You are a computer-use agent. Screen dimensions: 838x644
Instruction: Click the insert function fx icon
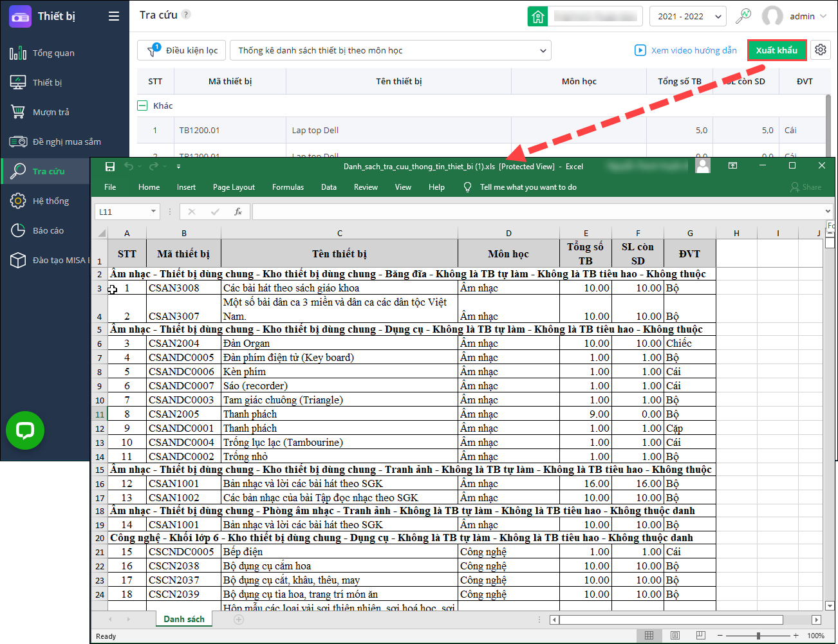coord(237,212)
